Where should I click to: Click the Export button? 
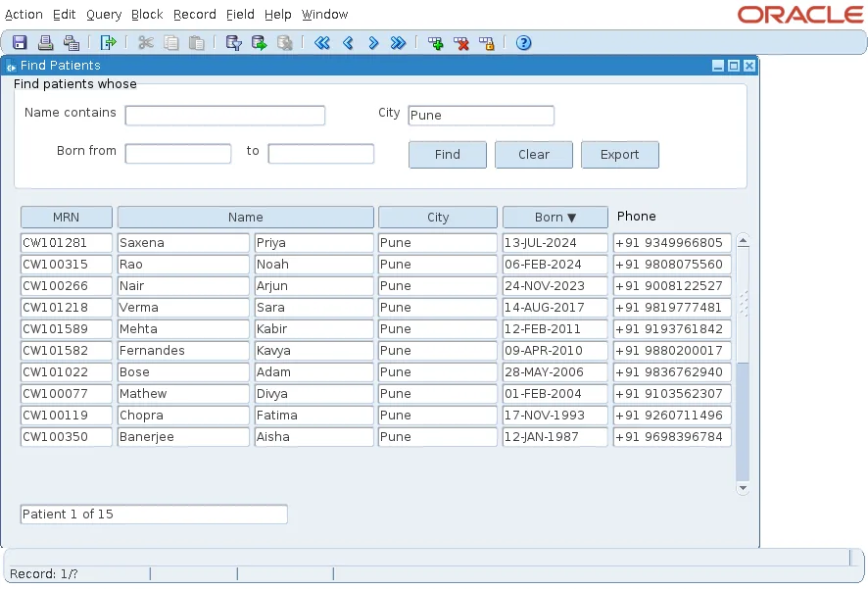[x=620, y=155]
